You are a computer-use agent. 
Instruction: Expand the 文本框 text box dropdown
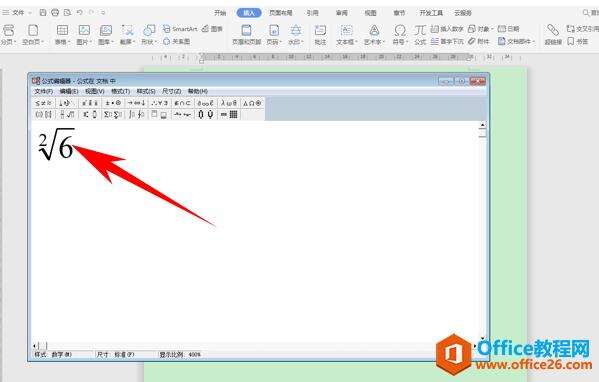346,35
